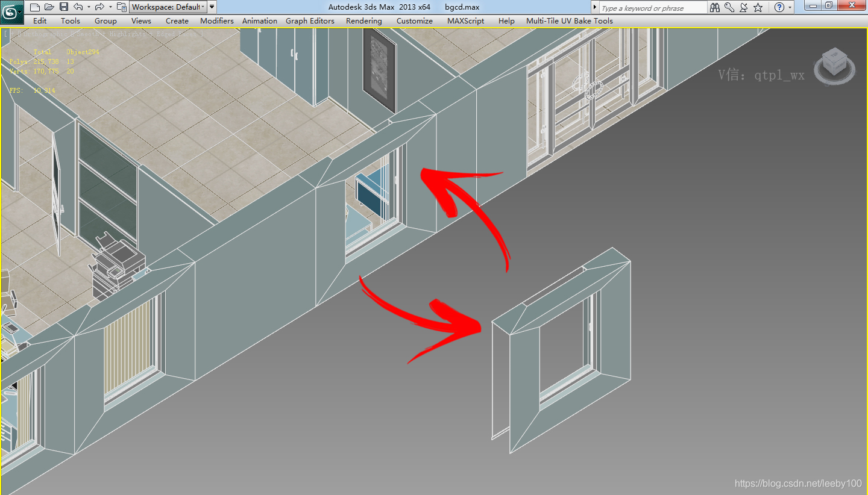Save the scene with the floppy icon
868x495 pixels.
pyautogui.click(x=63, y=7)
